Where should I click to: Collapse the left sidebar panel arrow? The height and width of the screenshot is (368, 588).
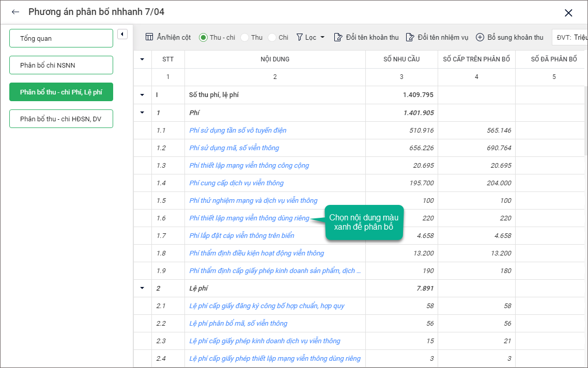122,34
